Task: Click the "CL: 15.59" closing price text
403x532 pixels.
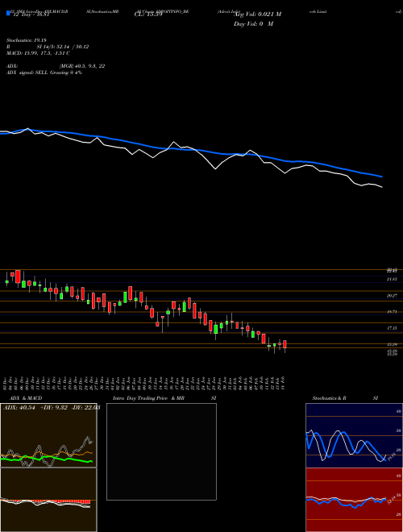Action: (148, 15)
